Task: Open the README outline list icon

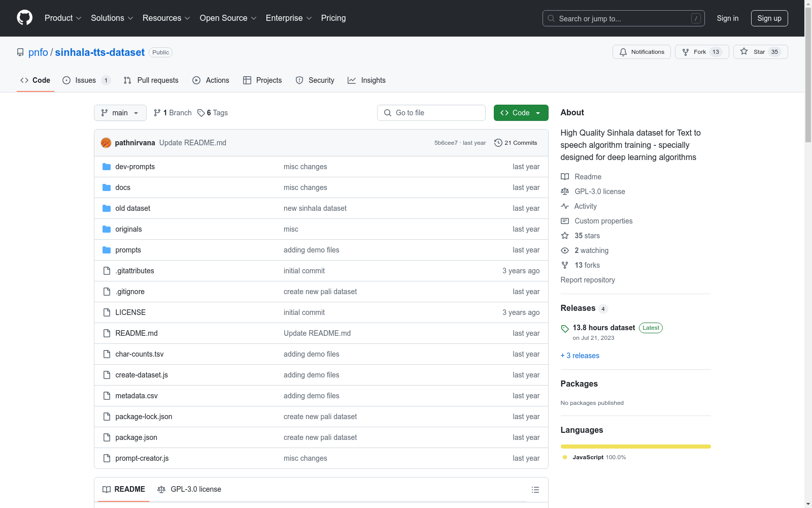Action: pos(535,490)
